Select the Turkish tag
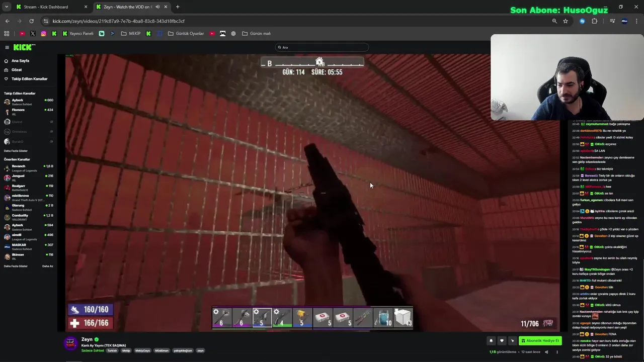644x362 pixels. (x=112, y=350)
